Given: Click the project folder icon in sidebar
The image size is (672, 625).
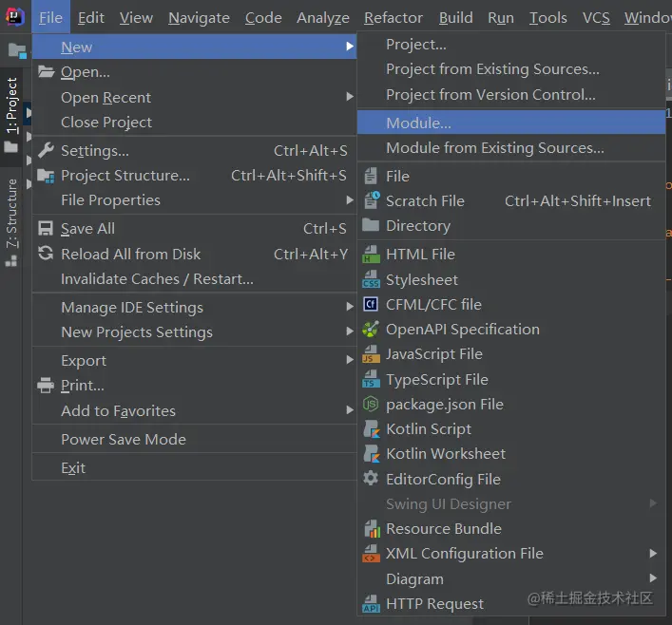Looking at the screenshot, I should [17, 50].
